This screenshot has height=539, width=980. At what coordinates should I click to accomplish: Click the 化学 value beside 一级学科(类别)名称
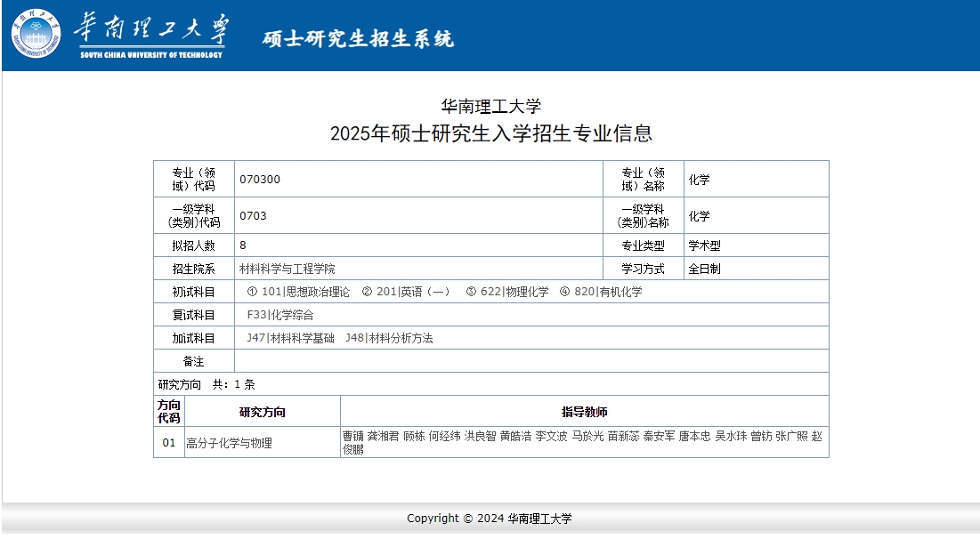(x=700, y=216)
